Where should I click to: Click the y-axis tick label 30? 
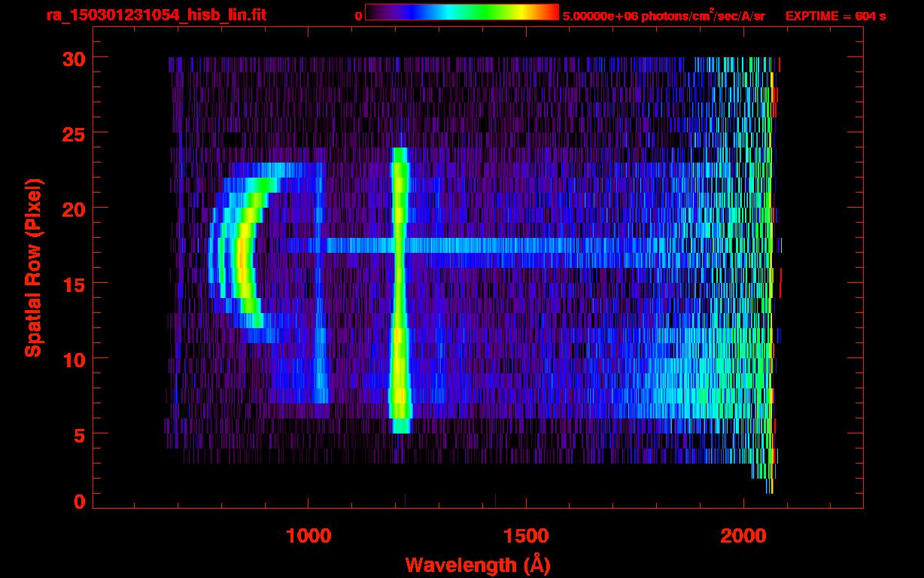pos(72,58)
